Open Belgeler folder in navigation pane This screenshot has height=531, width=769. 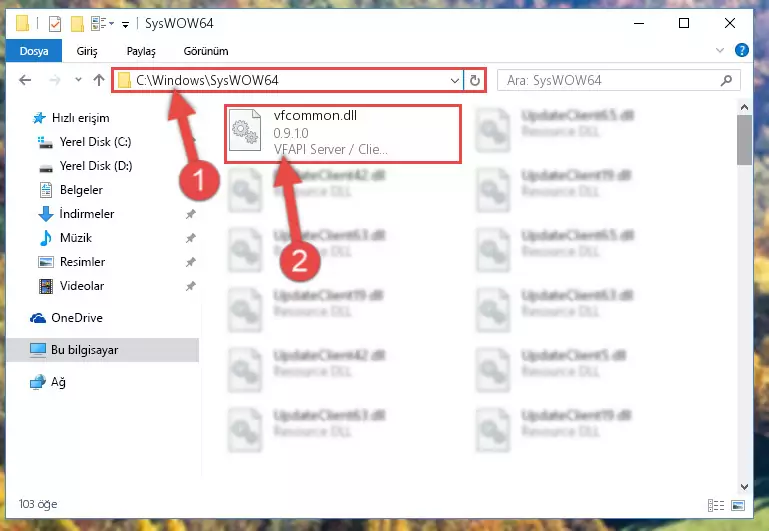(81, 190)
